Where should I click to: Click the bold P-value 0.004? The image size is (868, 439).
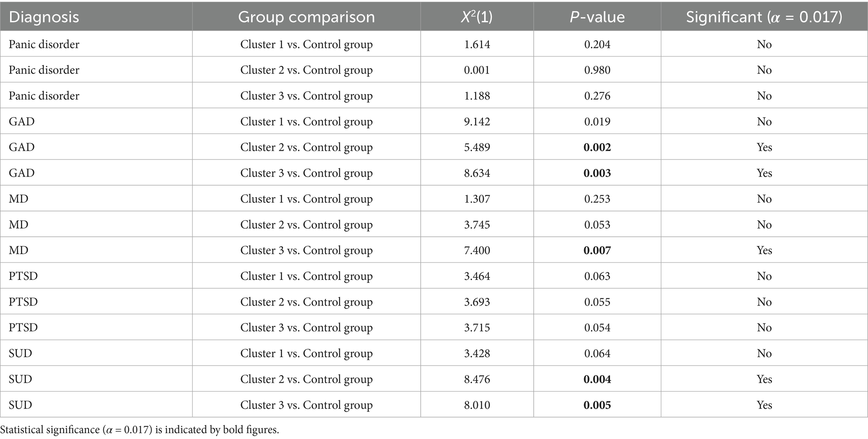coord(597,379)
